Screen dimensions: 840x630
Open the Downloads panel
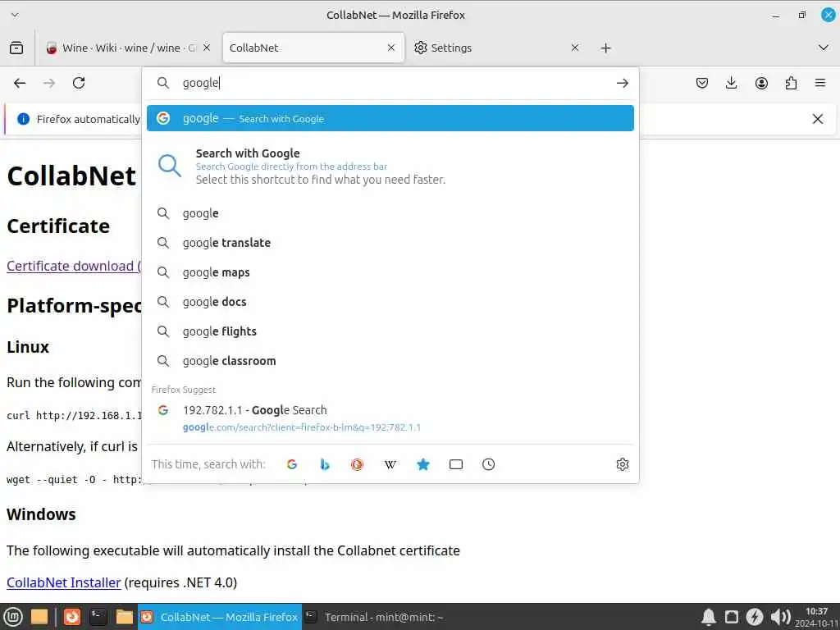click(x=731, y=83)
